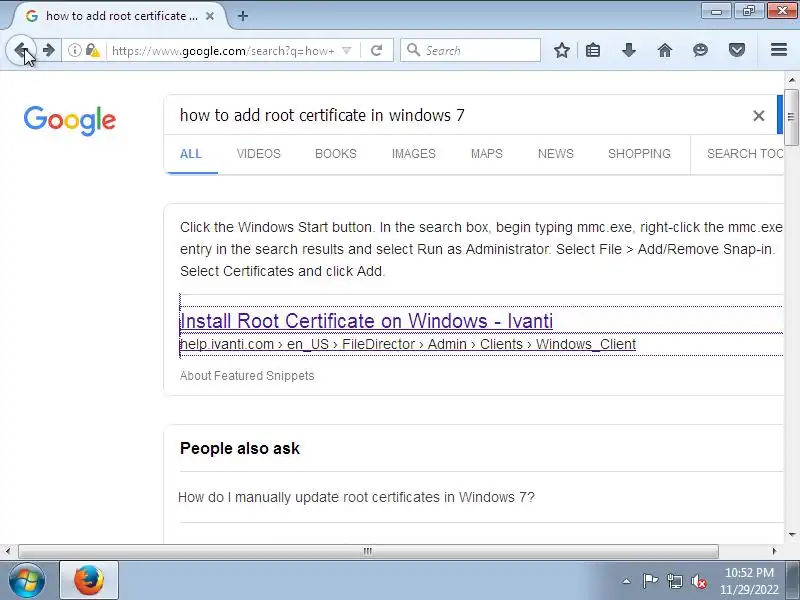Click the 'People also ask' heading

tap(240, 448)
